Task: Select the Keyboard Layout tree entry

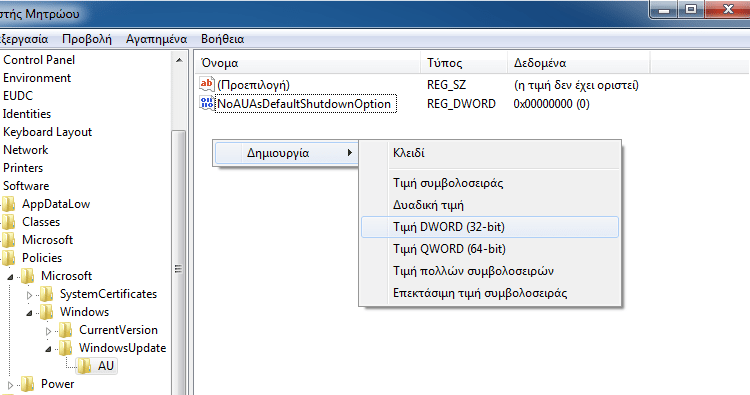Action: click(47, 132)
